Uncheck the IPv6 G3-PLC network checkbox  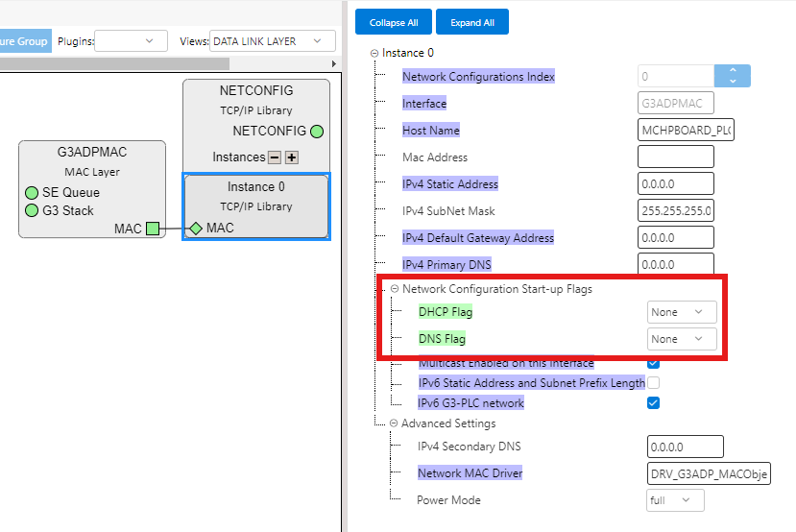654,403
